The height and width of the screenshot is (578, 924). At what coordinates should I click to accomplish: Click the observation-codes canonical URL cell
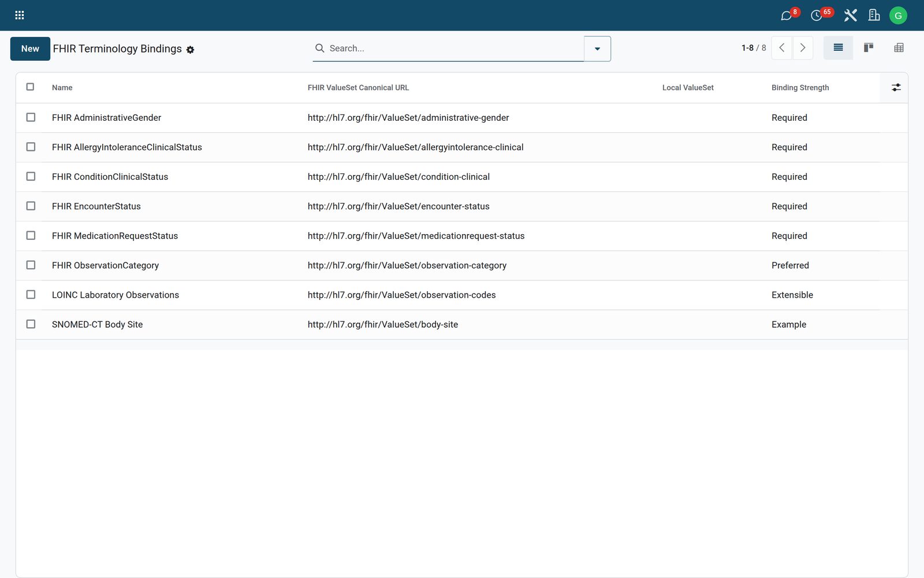[401, 295]
